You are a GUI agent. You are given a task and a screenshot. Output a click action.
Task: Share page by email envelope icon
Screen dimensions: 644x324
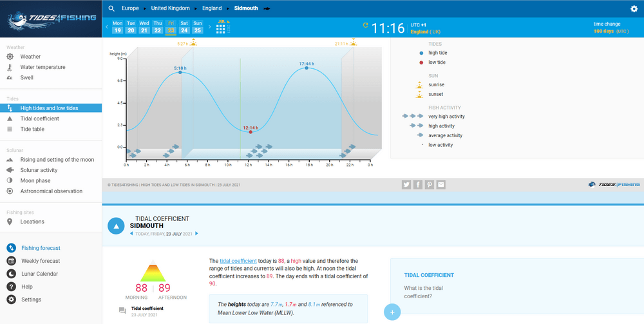(441, 185)
